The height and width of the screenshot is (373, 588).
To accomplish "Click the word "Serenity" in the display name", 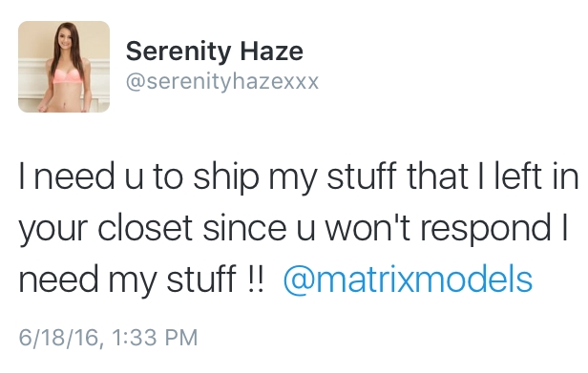I will 178,52.
